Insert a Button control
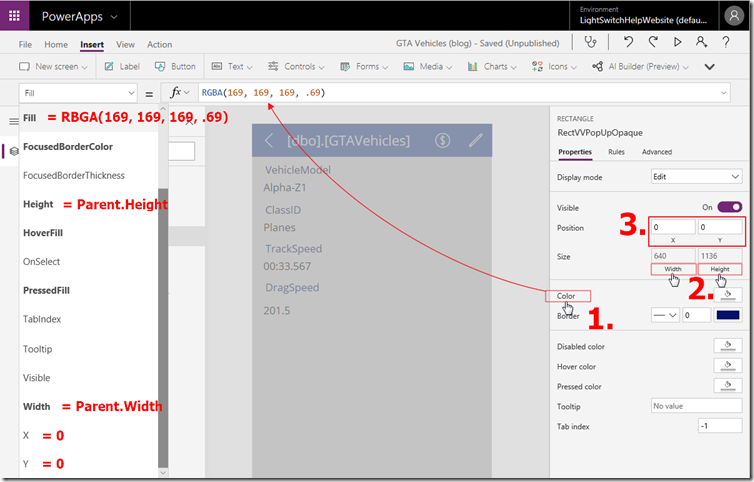The image size is (754, 482). coord(176,66)
